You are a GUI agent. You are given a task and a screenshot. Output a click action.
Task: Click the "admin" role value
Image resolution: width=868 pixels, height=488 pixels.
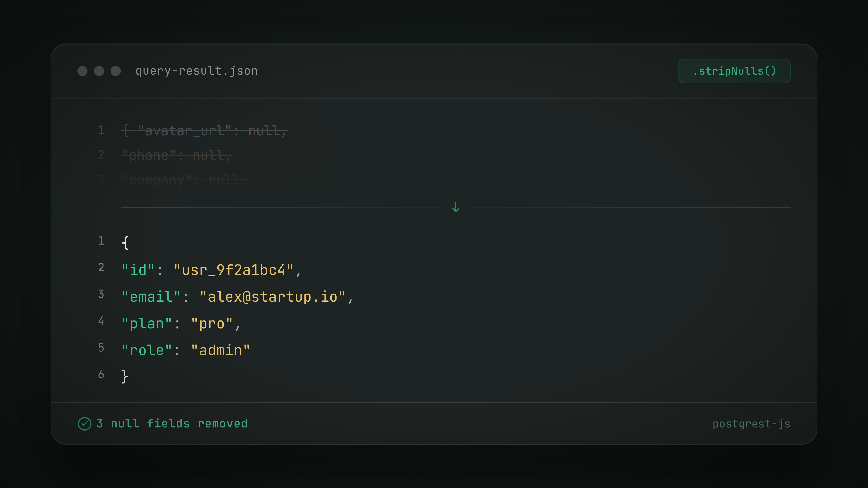tap(220, 351)
